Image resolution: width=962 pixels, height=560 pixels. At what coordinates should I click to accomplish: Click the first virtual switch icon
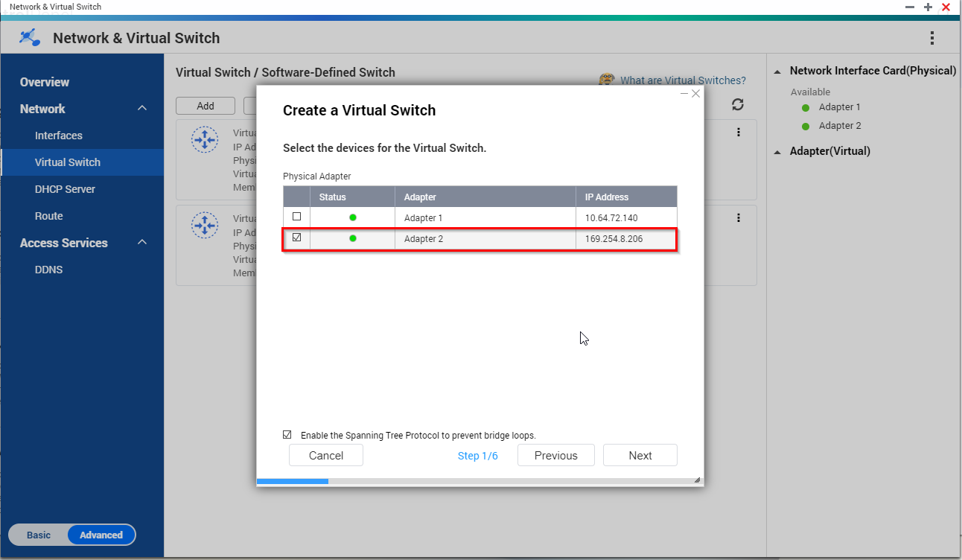204,139
